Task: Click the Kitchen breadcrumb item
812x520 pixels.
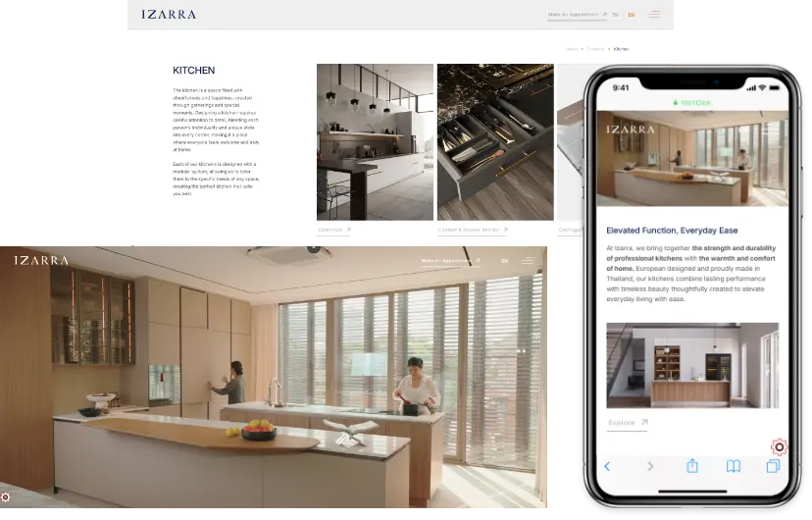Action: (x=621, y=49)
